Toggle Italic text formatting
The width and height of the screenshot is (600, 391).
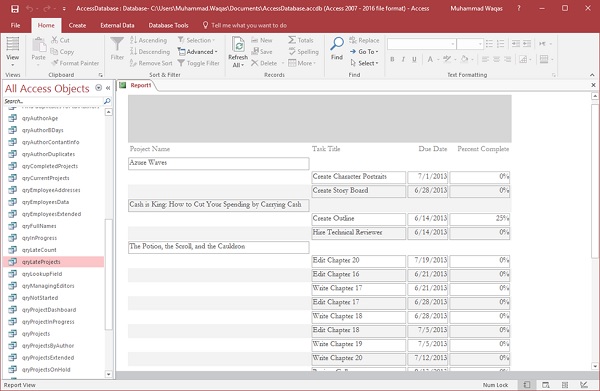coord(403,59)
